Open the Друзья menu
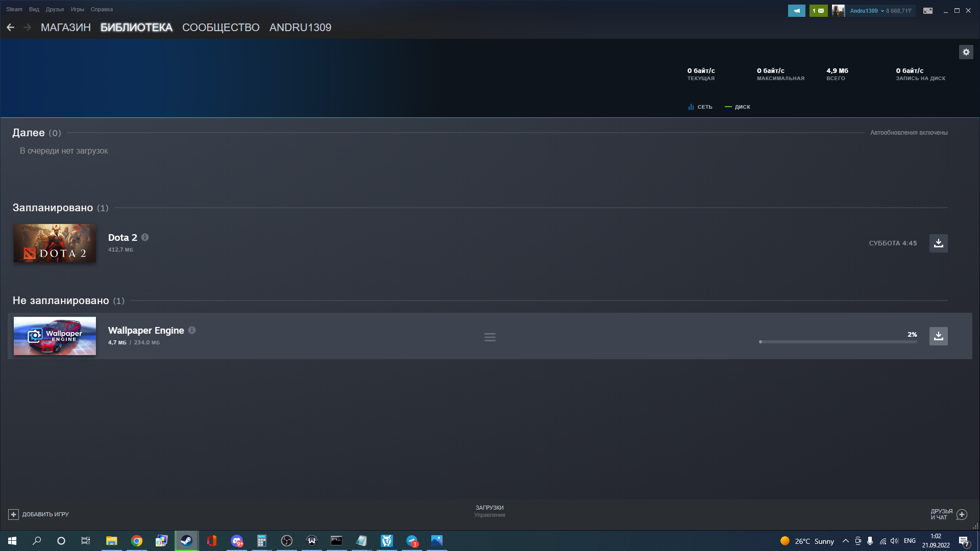Viewport: 980px width, 551px height. coord(55,9)
